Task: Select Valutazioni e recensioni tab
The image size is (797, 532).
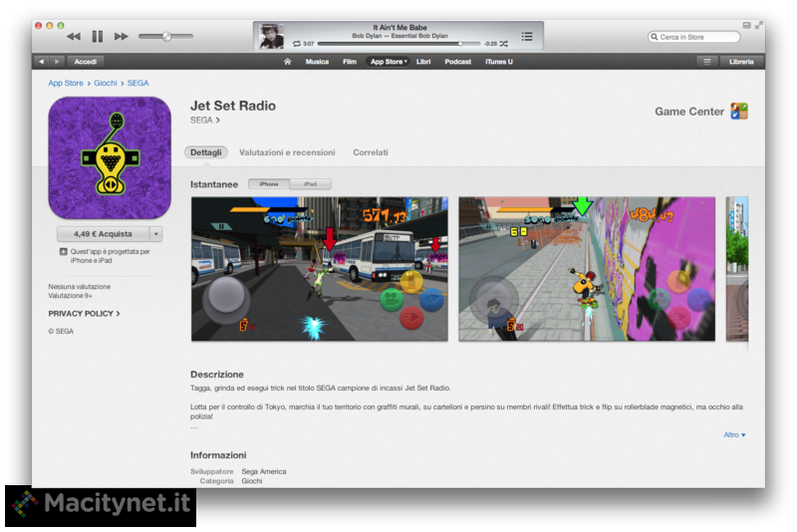Action: 287,152
